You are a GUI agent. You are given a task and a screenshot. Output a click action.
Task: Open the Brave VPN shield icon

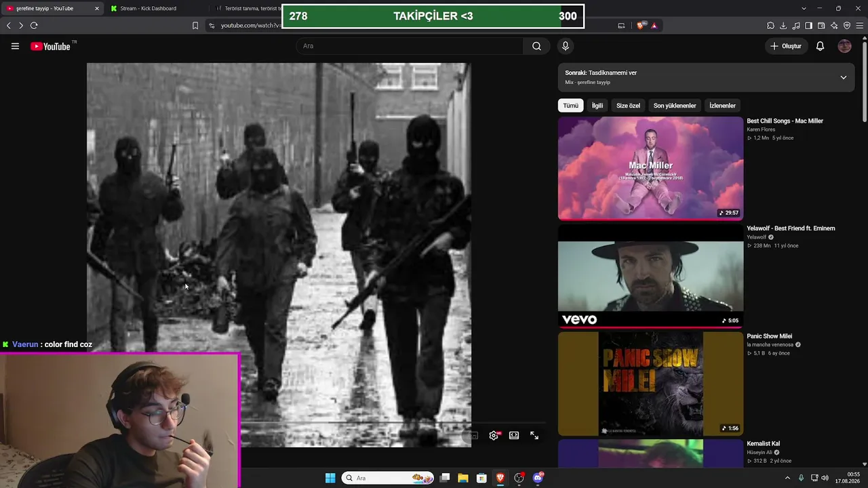click(x=847, y=26)
